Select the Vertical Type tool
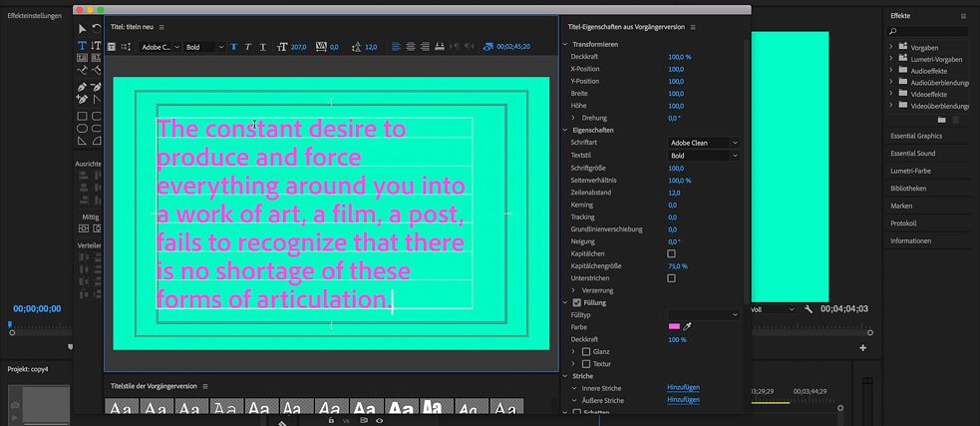Image resolution: width=980 pixels, height=426 pixels. tap(97, 43)
